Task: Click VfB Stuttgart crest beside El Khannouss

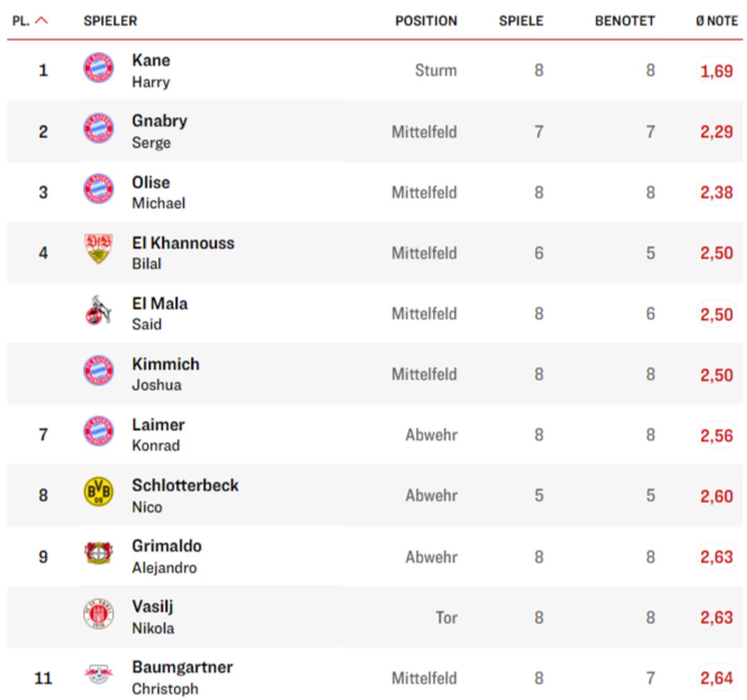Action: click(x=98, y=249)
